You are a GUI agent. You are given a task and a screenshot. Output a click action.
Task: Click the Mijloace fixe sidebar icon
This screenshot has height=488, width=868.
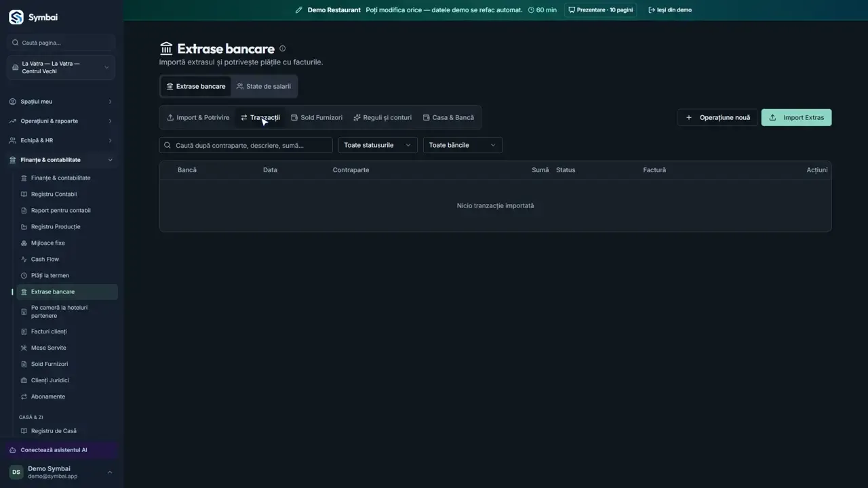[24, 243]
